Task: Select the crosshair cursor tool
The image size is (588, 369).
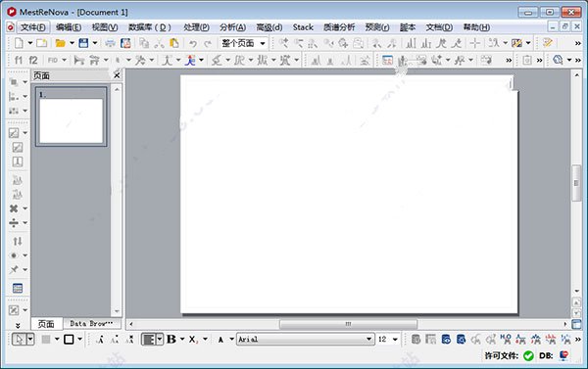Action: [474, 43]
